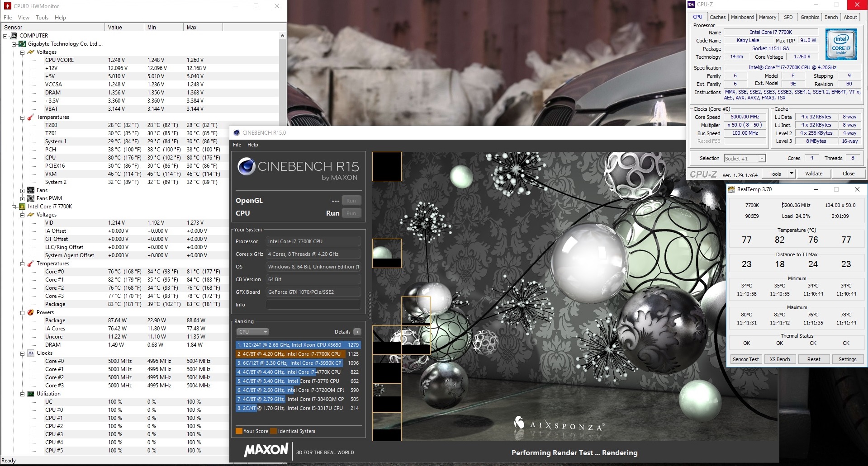The width and height of the screenshot is (868, 466).
Task: Open the HWMonitor Help menu
Action: click(60, 18)
